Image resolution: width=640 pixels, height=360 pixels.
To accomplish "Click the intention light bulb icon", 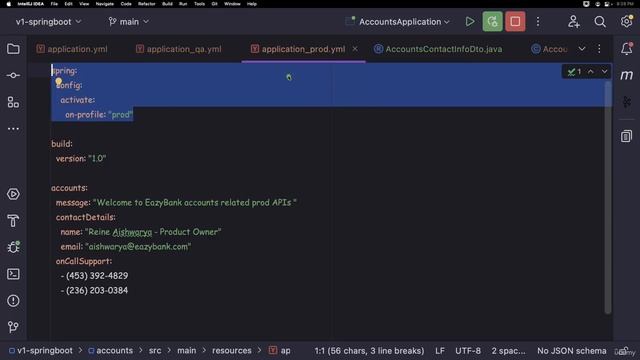I will (x=58, y=81).
